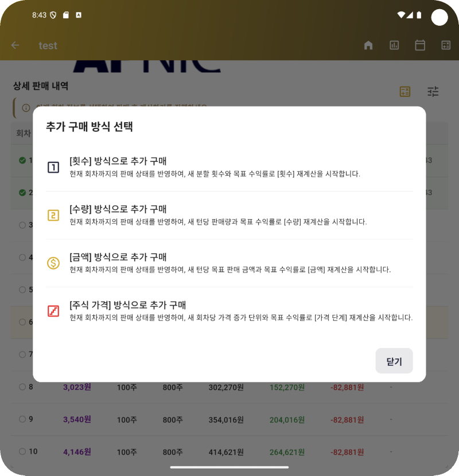Open the filter sliders icon above table
Image resolution: width=459 pixels, height=476 pixels.
[433, 92]
